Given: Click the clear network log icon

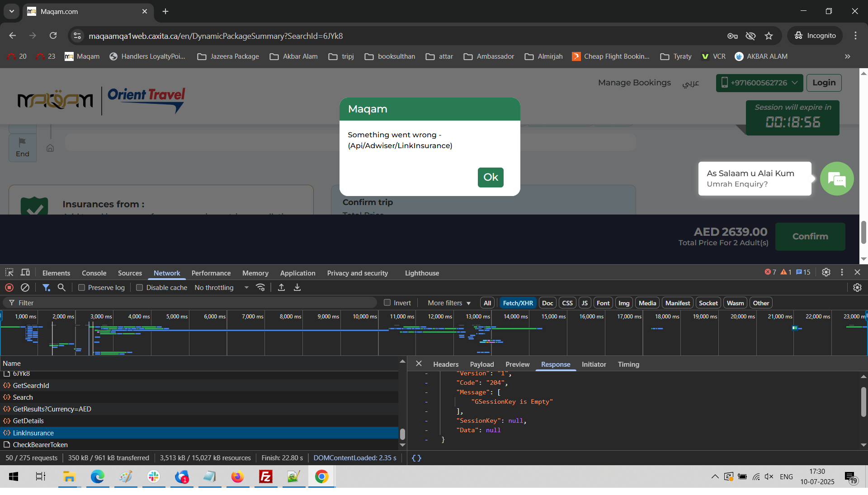Looking at the screenshot, I should 25,288.
